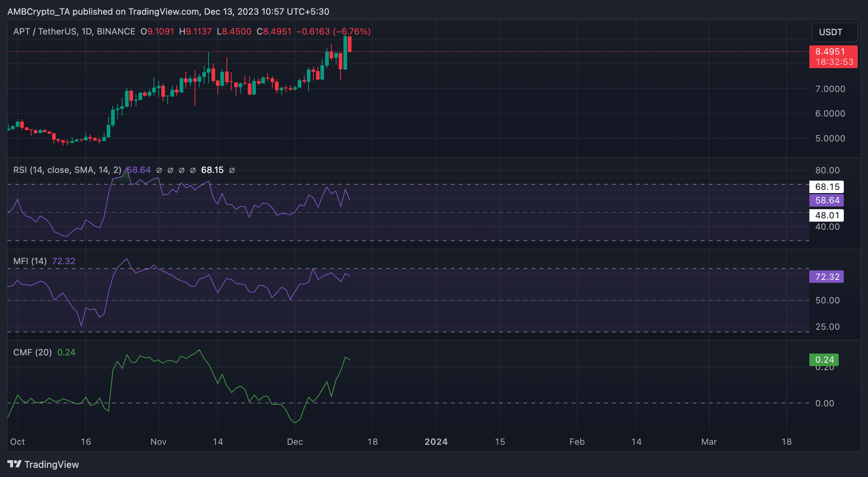The image size is (868, 477).
Task: Click the 58.64 value in the RSI legend
Action: coord(139,170)
